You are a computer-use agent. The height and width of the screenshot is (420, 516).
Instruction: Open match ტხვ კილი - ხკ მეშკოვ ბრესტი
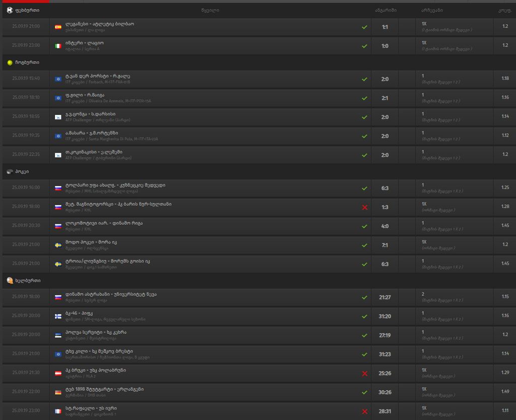(x=99, y=351)
